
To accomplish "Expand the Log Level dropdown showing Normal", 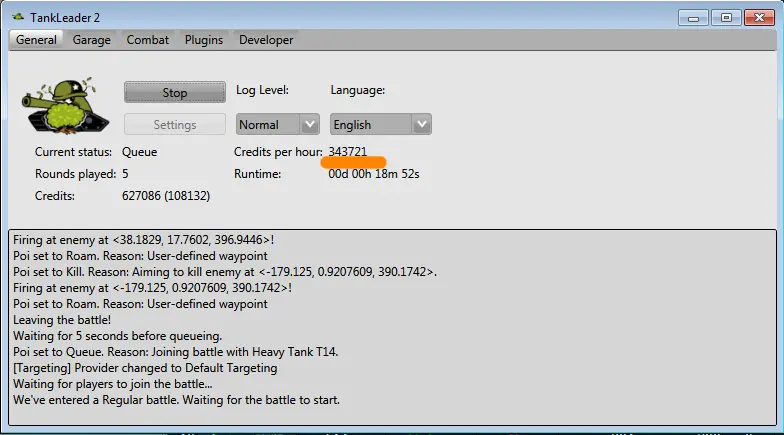I will click(x=278, y=124).
